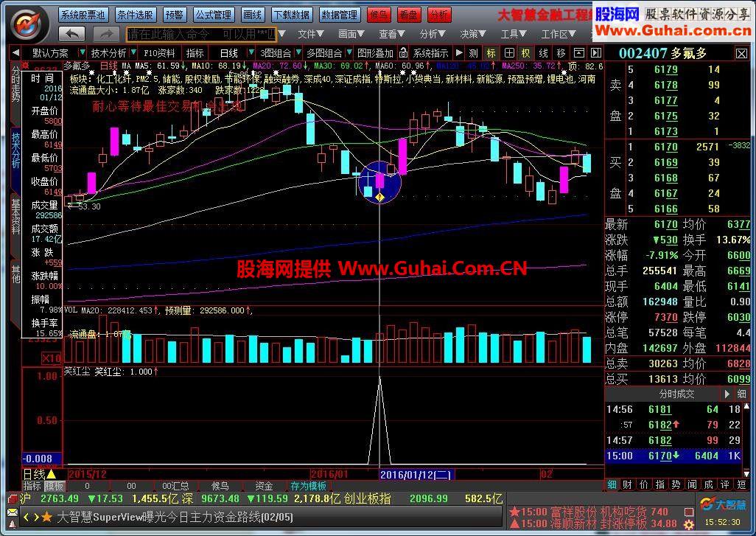Image resolution: width=756 pixels, height=536 pixels.
Task: Open the 查看 menu
Action: point(391,34)
